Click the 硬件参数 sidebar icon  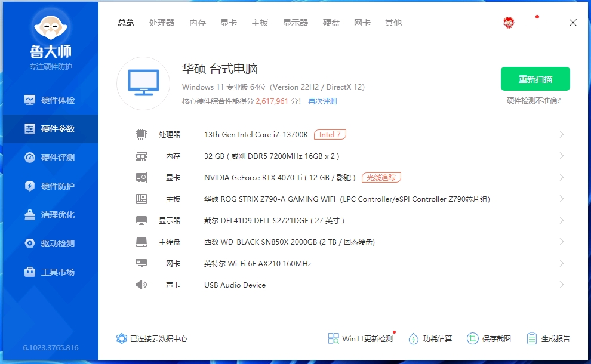pyautogui.click(x=30, y=129)
